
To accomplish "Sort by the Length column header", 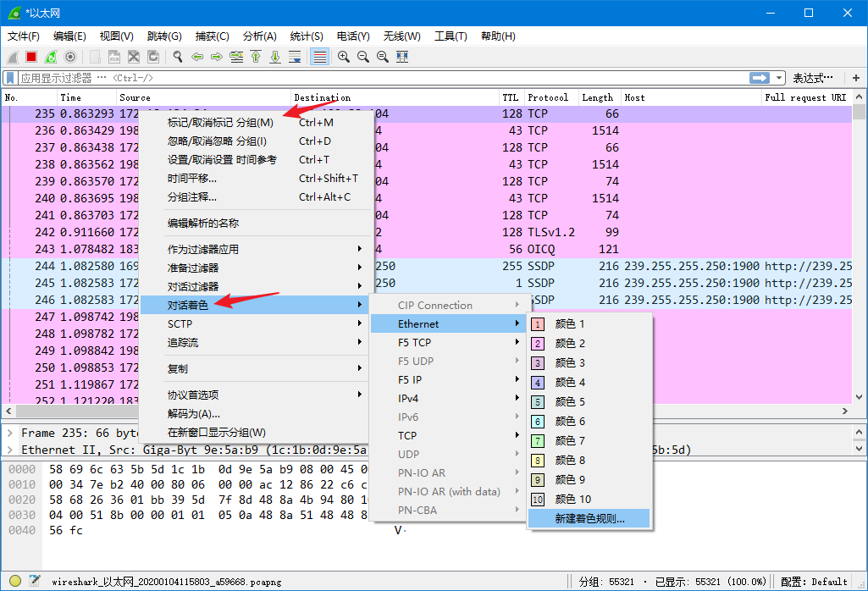I will point(600,97).
